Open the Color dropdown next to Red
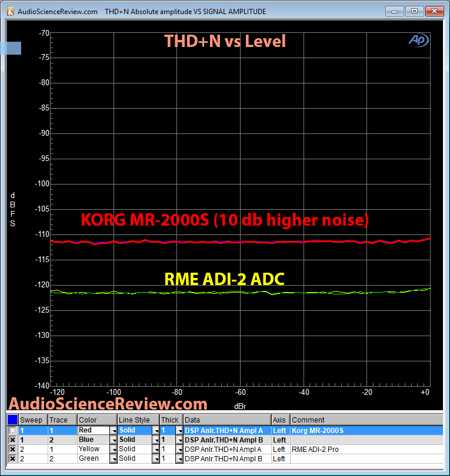 click(114, 431)
